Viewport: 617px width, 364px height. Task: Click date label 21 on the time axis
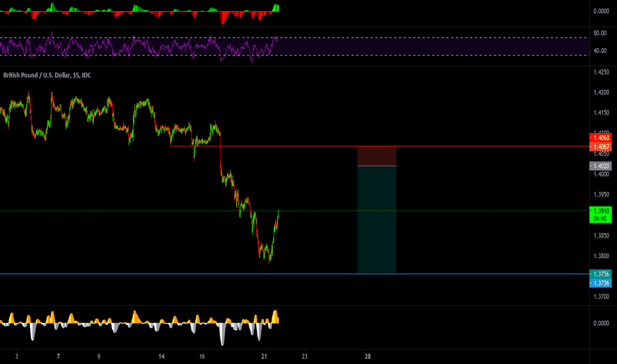[x=264, y=357]
